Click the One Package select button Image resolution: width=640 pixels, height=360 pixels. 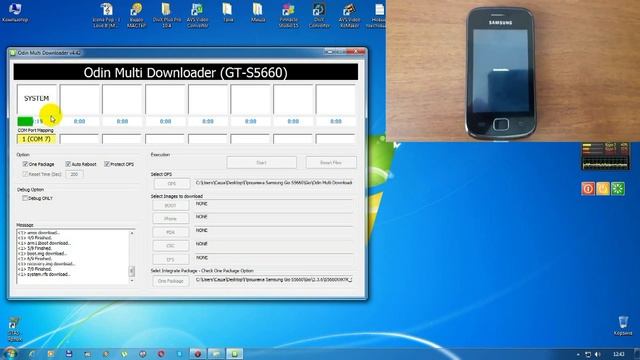click(x=171, y=281)
